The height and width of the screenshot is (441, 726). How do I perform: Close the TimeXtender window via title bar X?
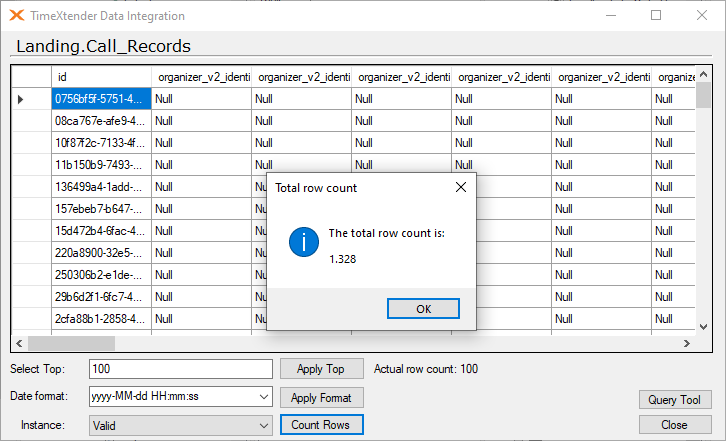[x=701, y=15]
